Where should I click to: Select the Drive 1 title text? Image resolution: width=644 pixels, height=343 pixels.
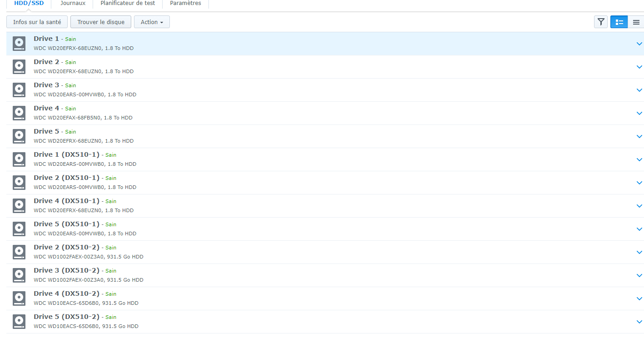[46, 39]
